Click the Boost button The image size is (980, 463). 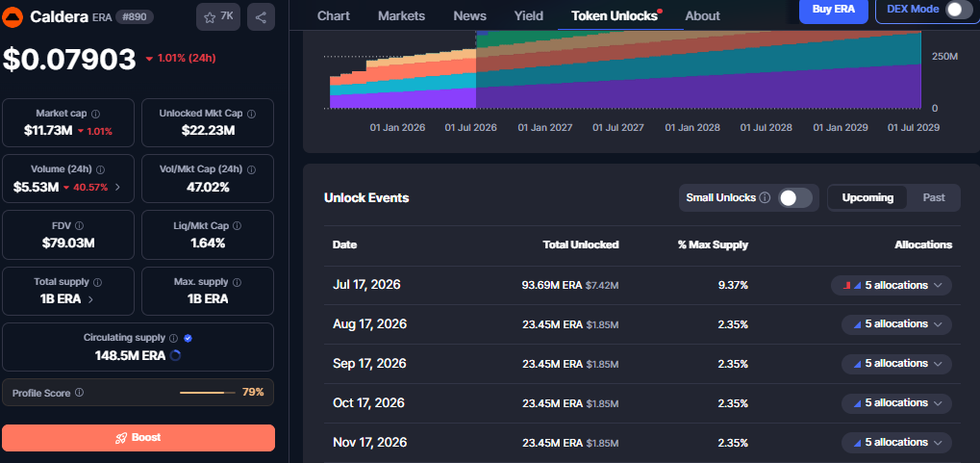(138, 437)
